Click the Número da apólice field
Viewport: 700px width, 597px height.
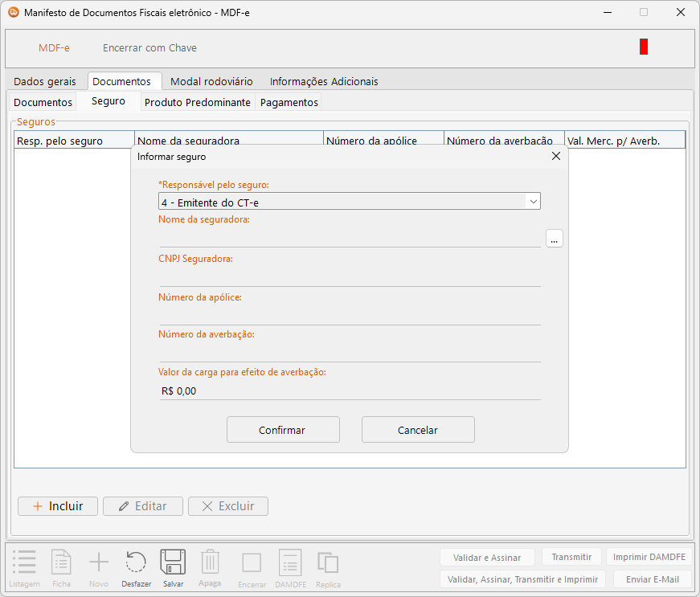[350, 315]
